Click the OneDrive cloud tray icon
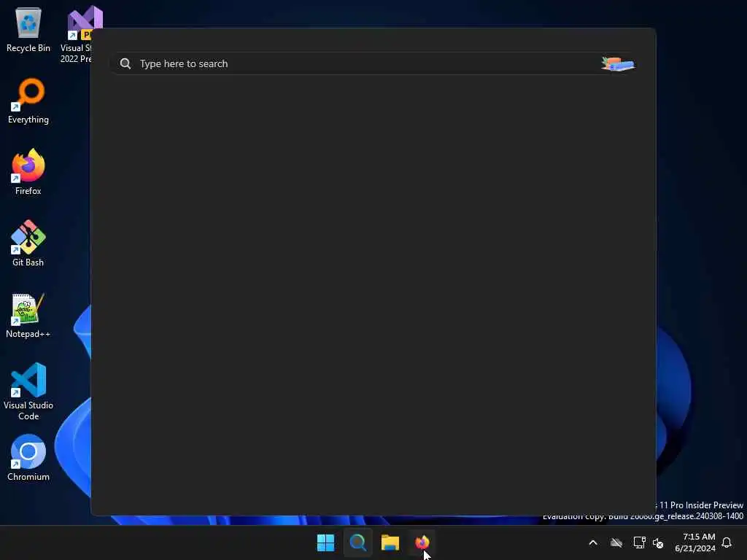Viewport: 747px width, 560px height. 616,542
